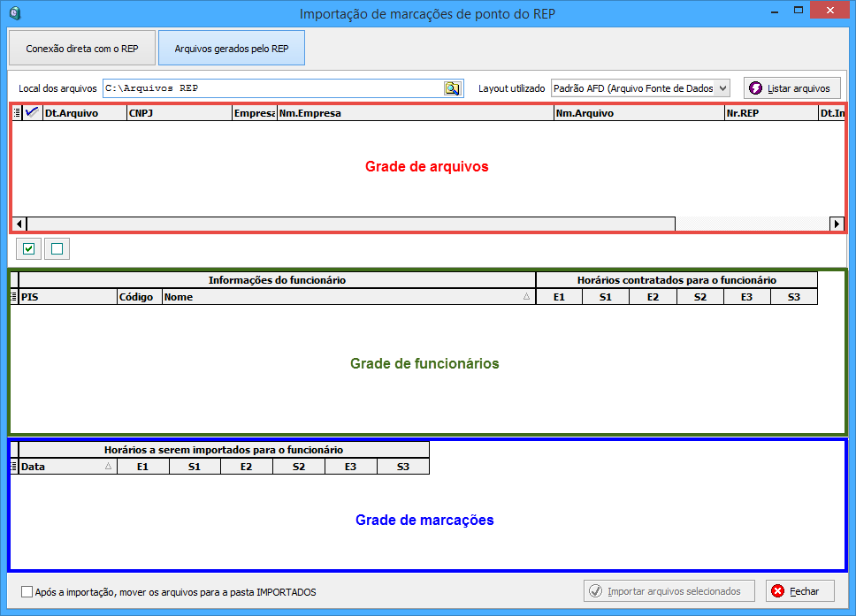Click the Listar arquivos button
This screenshot has width=856, height=616.
(791, 88)
